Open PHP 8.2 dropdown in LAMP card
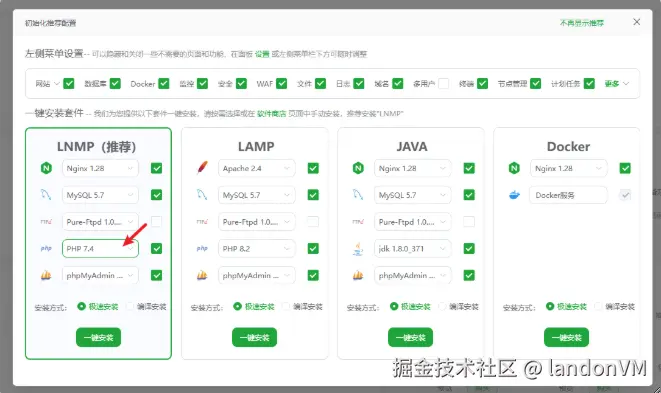661x393 pixels. [256, 248]
